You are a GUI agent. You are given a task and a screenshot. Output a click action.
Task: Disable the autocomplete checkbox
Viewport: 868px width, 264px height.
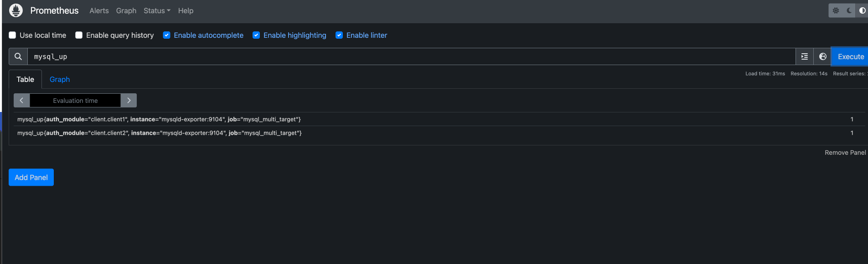click(x=167, y=35)
